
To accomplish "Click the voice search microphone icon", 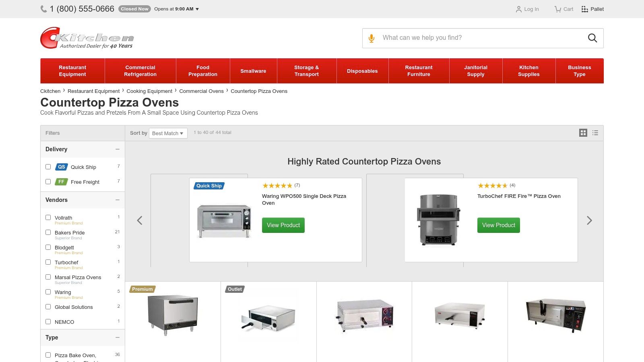I will pos(372,38).
